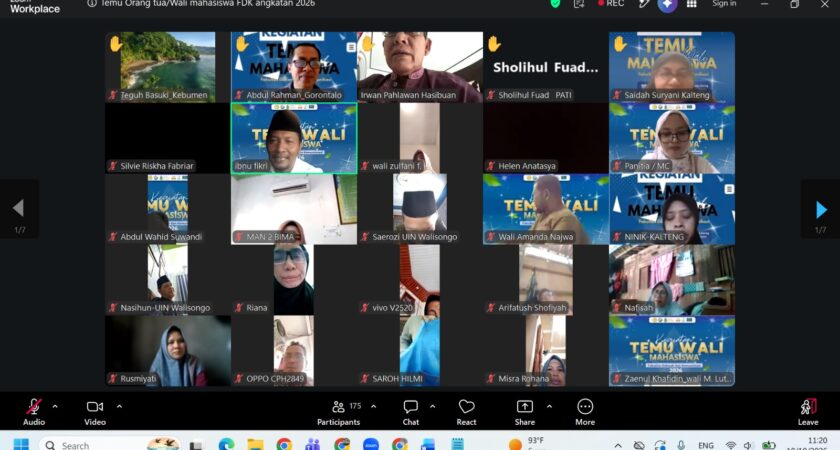Image resolution: width=840 pixels, height=450 pixels.
Task: Click the ENG language indicator
Action: point(706,445)
